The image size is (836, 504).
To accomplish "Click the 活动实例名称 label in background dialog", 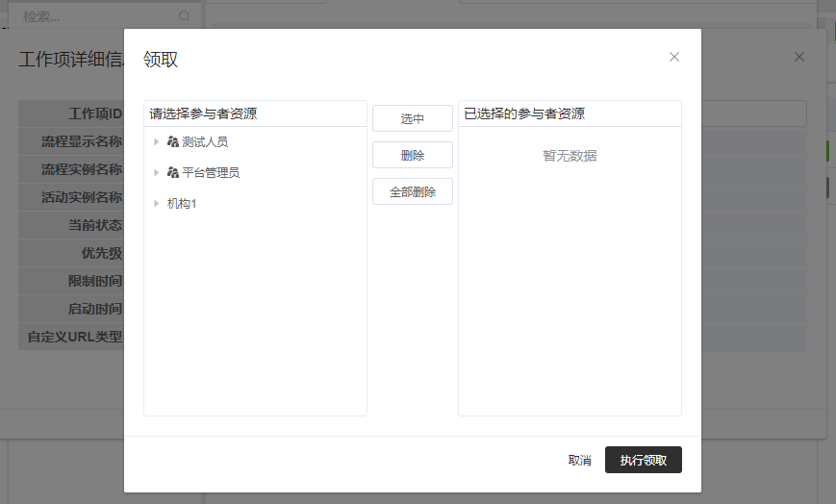I will (82, 197).
